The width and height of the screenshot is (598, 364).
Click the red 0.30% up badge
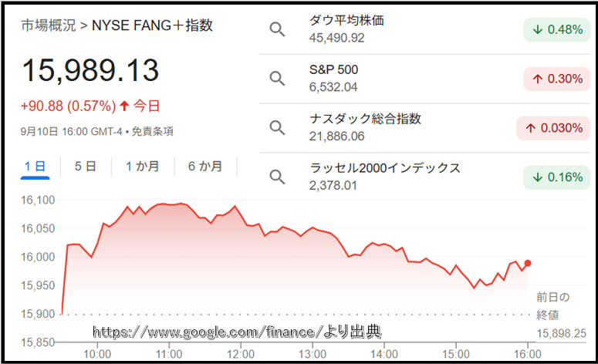point(557,79)
